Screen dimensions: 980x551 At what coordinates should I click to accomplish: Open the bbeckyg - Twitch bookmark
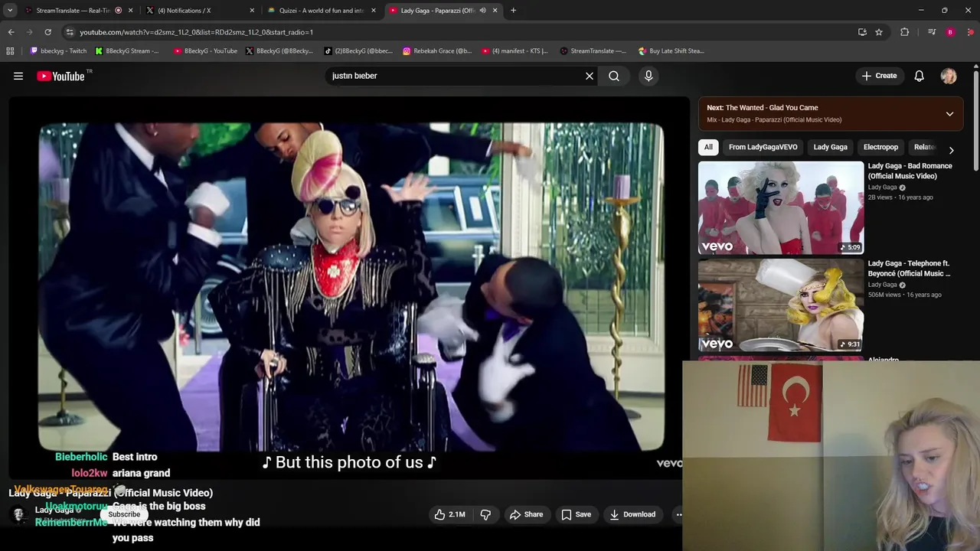58,51
